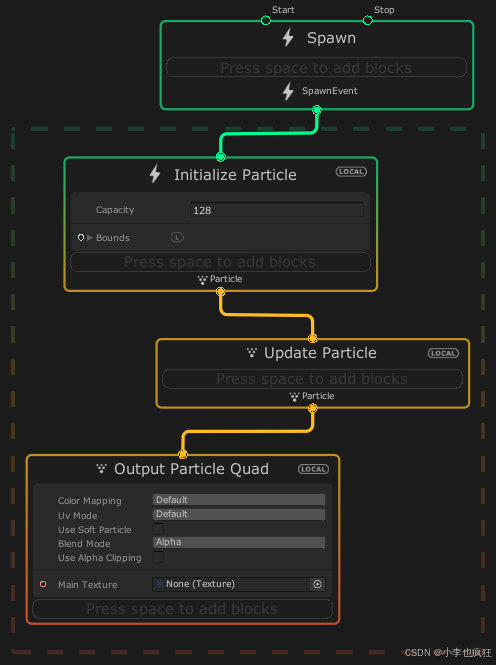
Task: Click the Blend Mode label
Action: (84, 543)
